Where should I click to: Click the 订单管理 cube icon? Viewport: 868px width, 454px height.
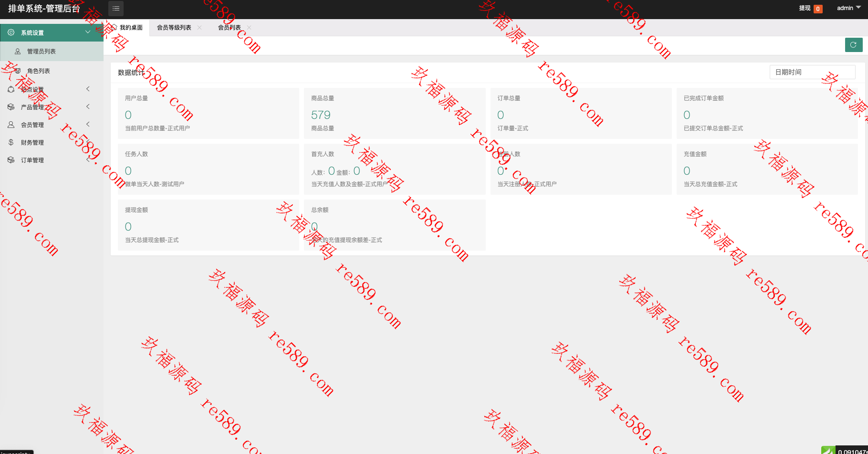(11, 160)
